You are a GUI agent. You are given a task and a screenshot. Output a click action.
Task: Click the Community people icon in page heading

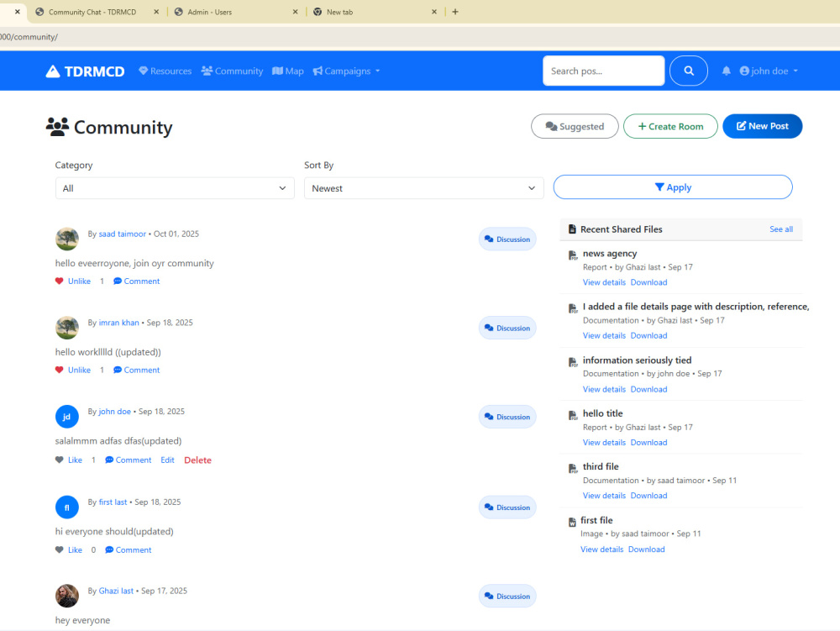[x=57, y=127]
